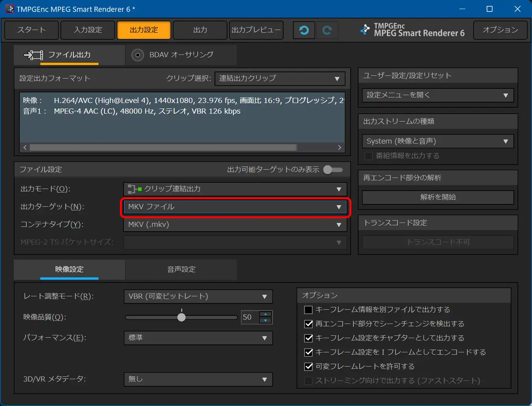Uncheck 可変フレームレートを許可する checkbox
The height and width of the screenshot is (406, 532).
pyautogui.click(x=308, y=367)
